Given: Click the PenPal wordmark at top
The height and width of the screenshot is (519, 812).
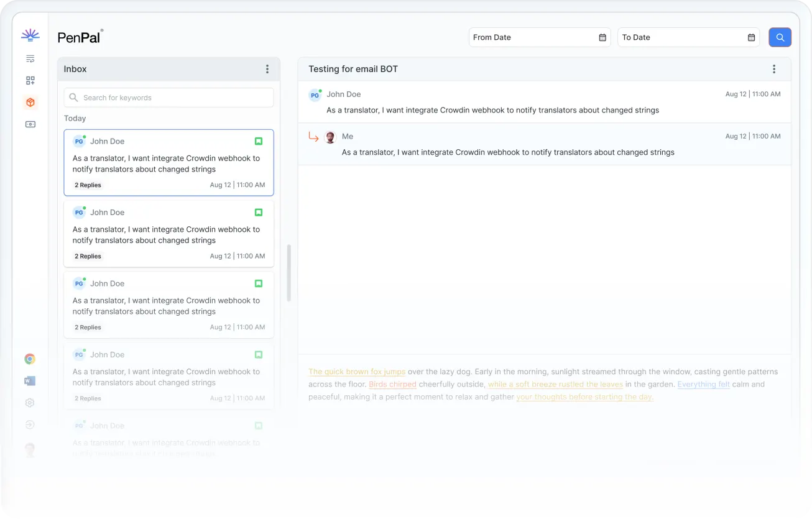Looking at the screenshot, I should (80, 37).
